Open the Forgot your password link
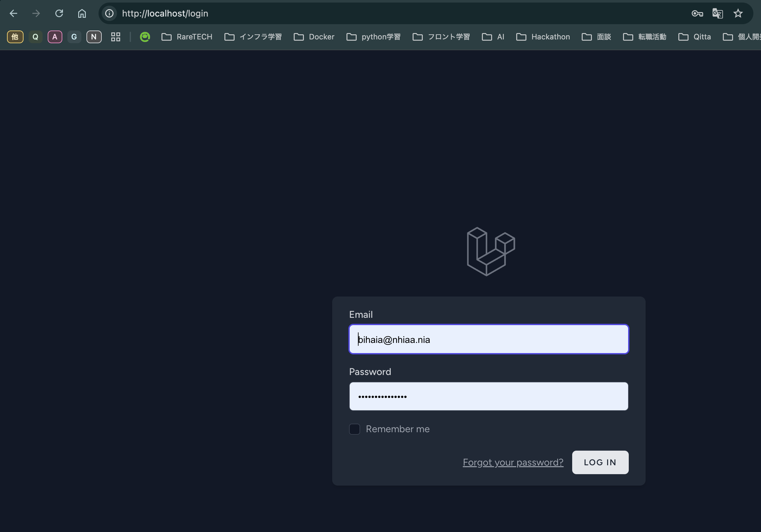 click(x=513, y=462)
